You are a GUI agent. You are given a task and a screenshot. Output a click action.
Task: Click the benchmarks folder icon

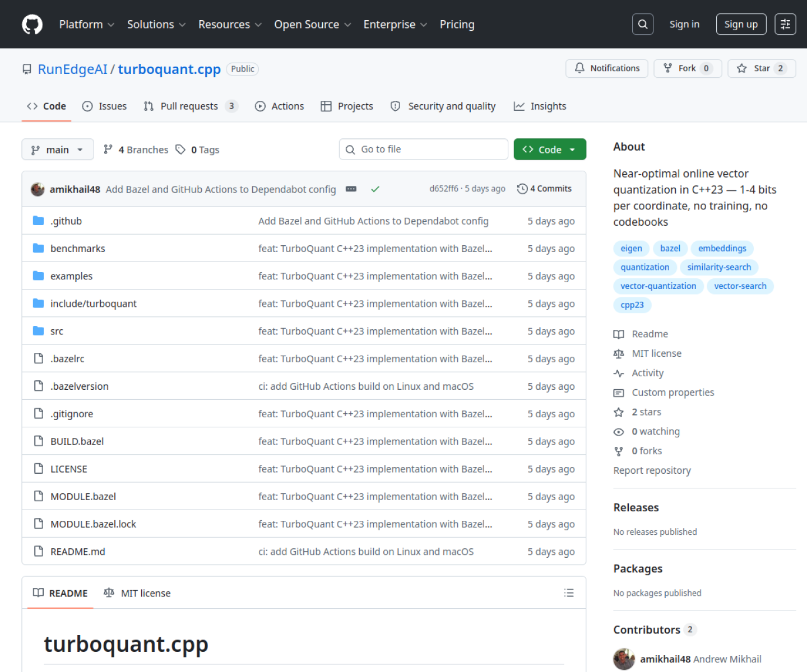tap(38, 248)
